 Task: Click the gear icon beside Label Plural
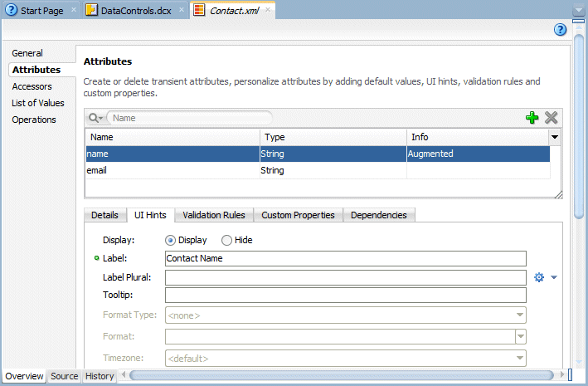click(x=539, y=277)
